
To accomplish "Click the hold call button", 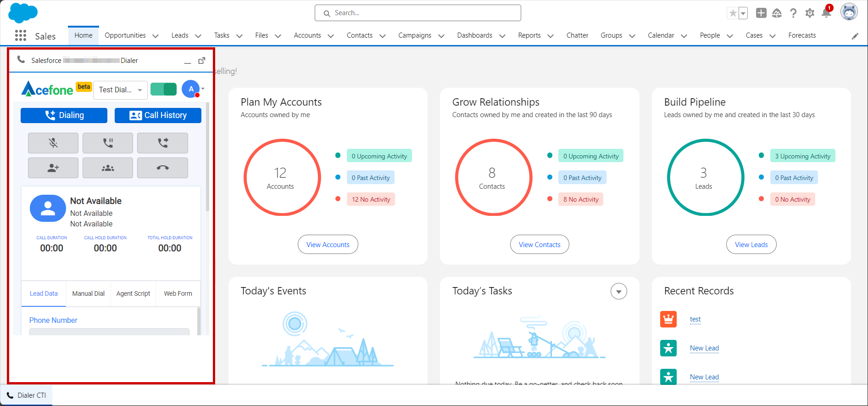I will coord(108,143).
